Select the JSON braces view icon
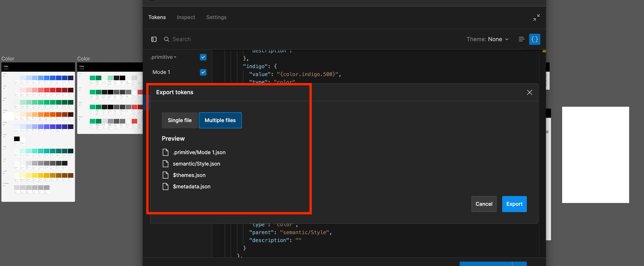Image resolution: width=644 pixels, height=266 pixels. (x=534, y=39)
